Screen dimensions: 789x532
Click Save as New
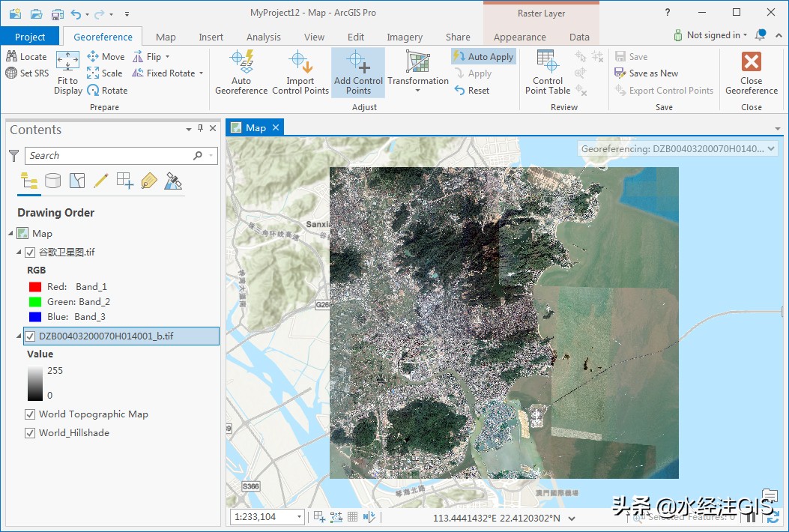click(646, 73)
